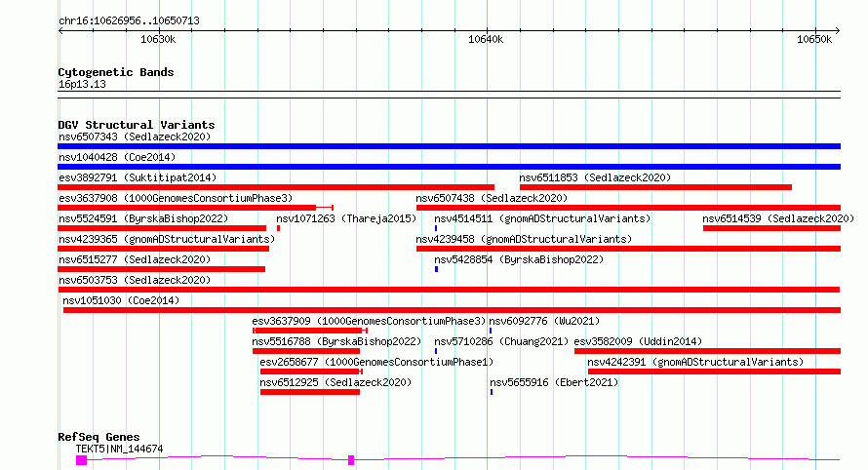
Task: Click the nsv6507438 (Sedlazeck2020) label
Action: tap(492, 198)
